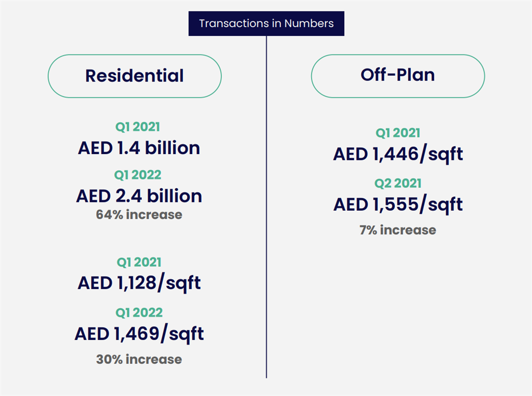Click the AED 1,469/sqft value
This screenshot has height=396, width=532.
pos(139,334)
